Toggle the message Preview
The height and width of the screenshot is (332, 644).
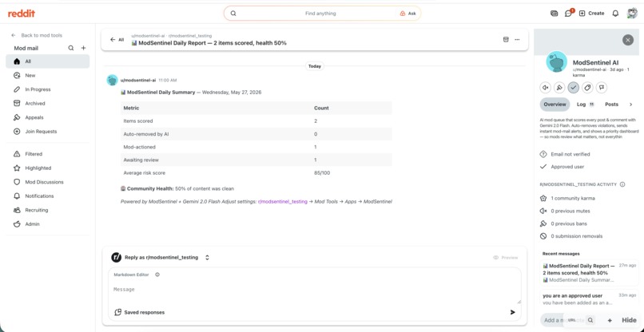click(506, 257)
